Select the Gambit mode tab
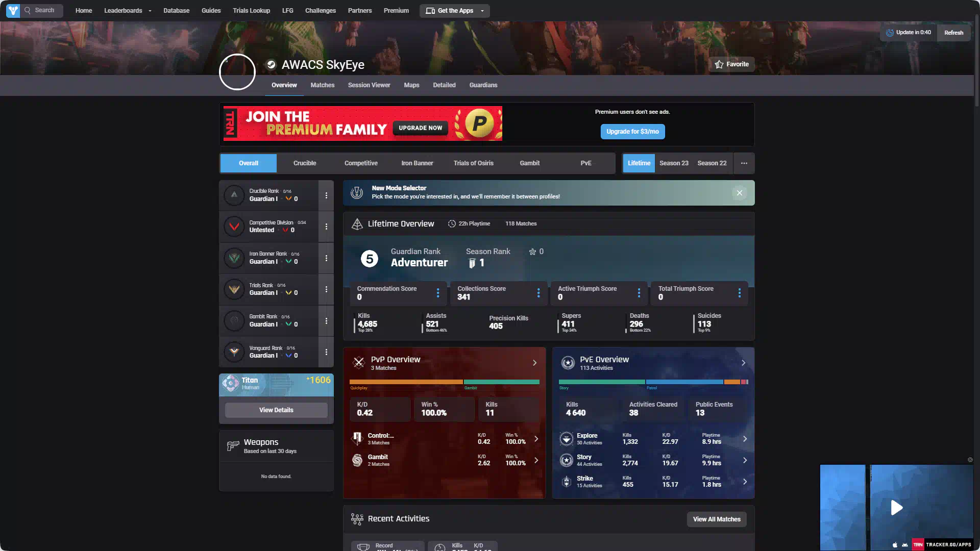The image size is (980, 551). point(530,163)
